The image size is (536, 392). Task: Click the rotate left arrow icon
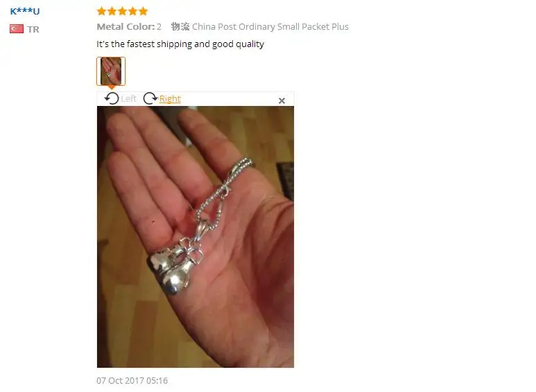(112, 98)
